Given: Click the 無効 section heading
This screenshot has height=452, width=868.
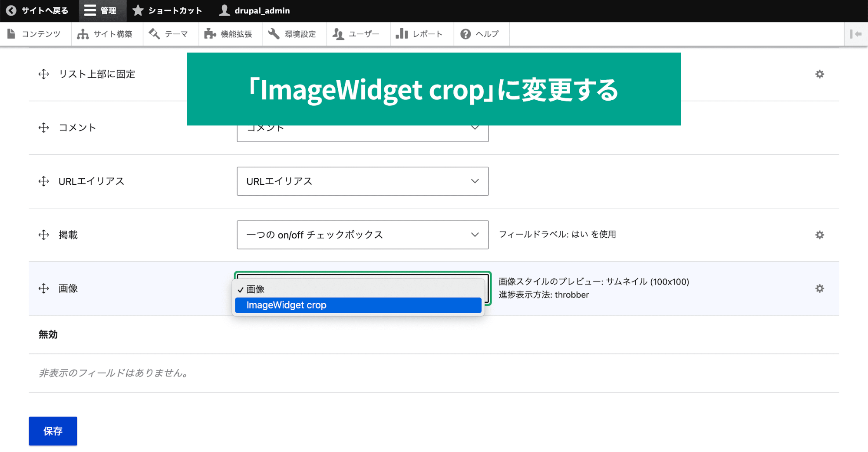Looking at the screenshot, I should [48, 334].
